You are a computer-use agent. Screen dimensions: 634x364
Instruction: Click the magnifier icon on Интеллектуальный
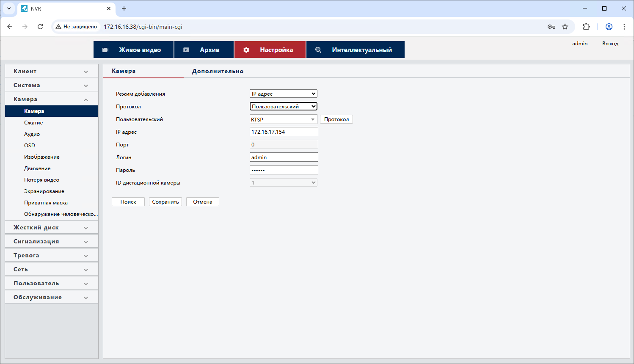(x=318, y=50)
